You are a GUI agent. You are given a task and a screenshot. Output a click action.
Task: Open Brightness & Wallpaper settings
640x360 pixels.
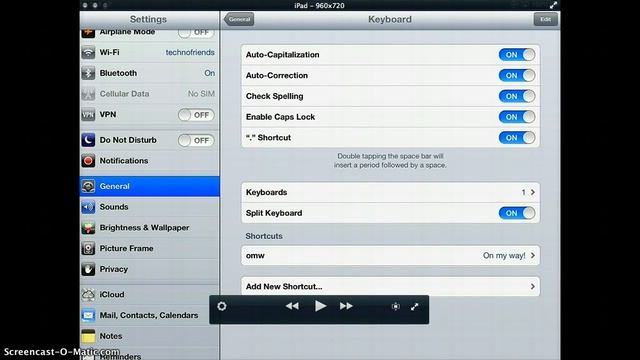(x=150, y=228)
